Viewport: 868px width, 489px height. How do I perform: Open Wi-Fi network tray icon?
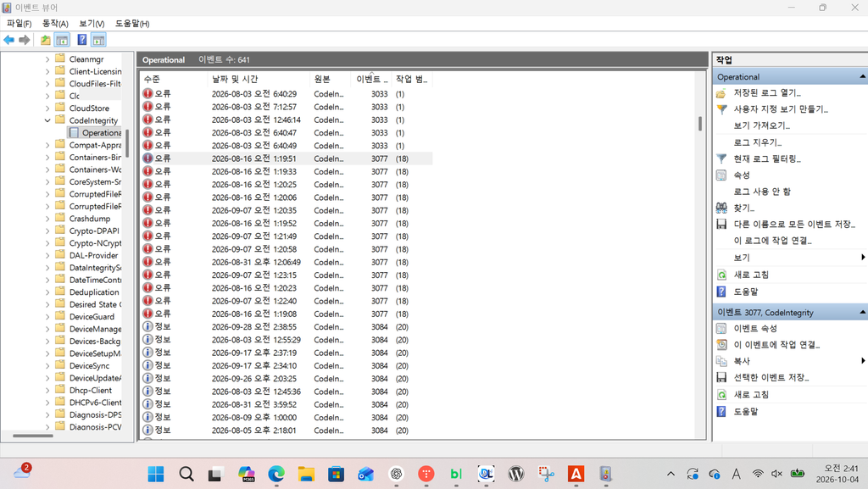(758, 474)
